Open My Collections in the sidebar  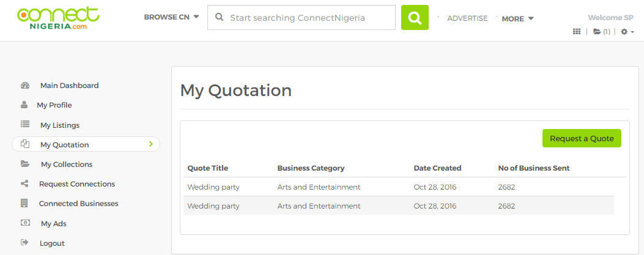pyautogui.click(x=66, y=164)
